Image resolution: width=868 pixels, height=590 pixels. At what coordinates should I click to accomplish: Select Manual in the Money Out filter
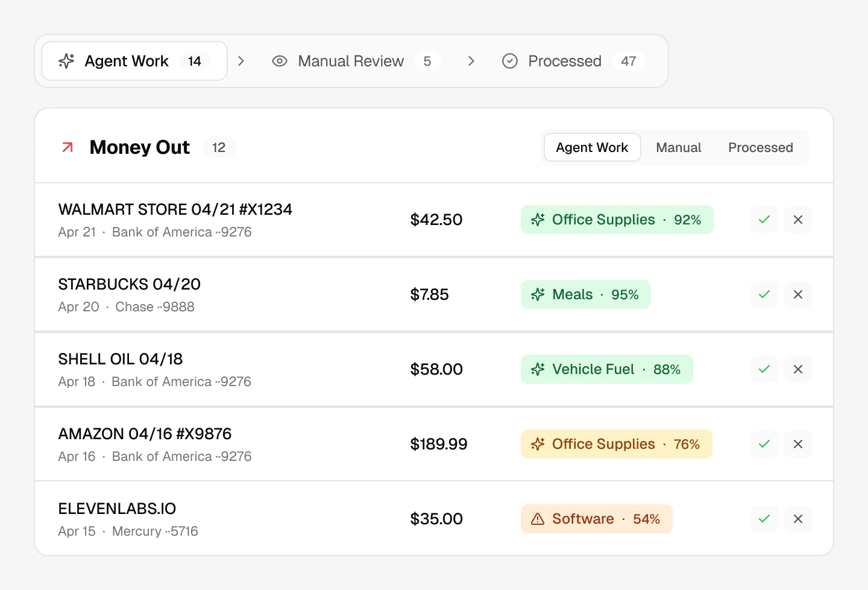pyautogui.click(x=678, y=148)
